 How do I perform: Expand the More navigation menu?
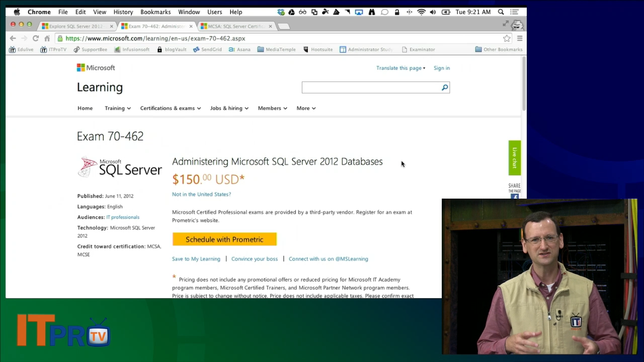click(x=306, y=108)
